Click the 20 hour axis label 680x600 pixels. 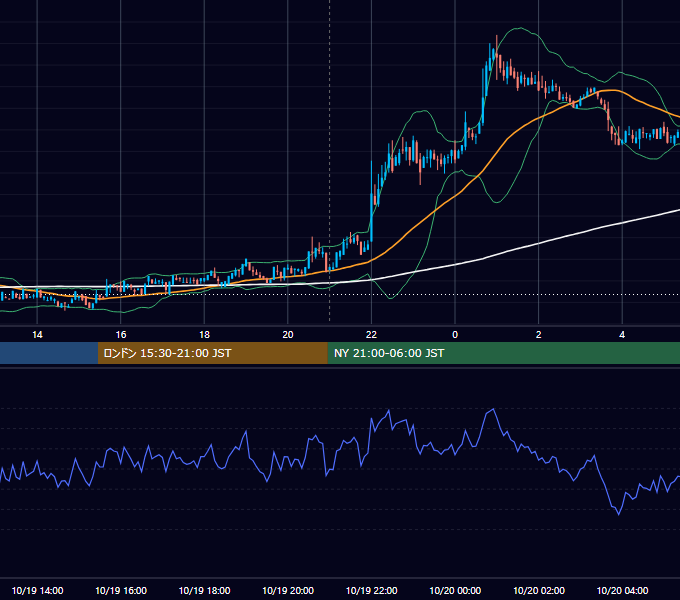coord(288,335)
